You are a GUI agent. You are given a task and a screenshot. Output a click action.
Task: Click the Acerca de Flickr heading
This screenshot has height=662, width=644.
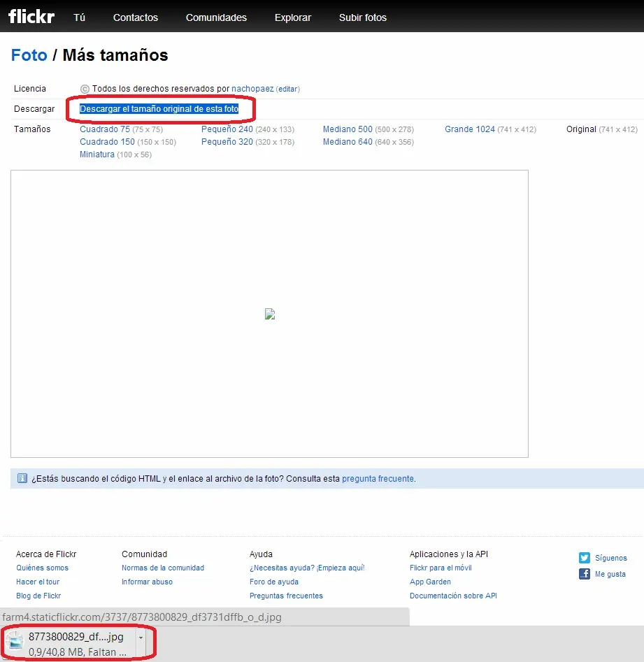pos(46,554)
